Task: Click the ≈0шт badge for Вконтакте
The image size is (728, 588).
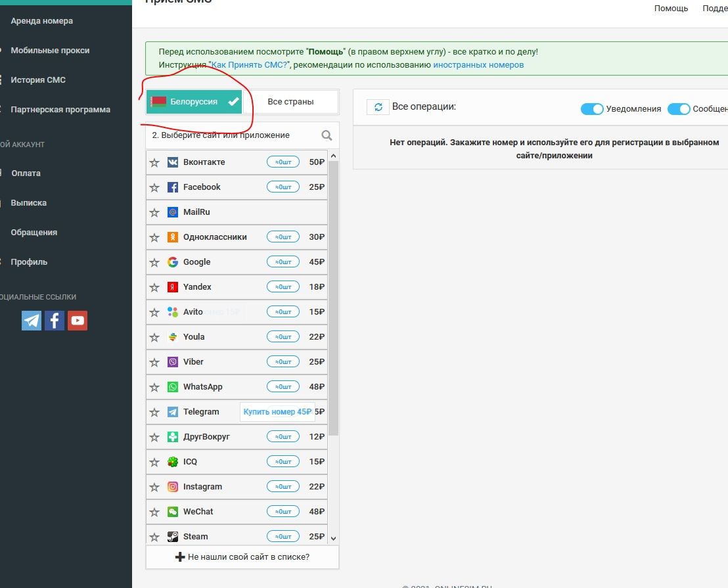Action: click(x=283, y=162)
